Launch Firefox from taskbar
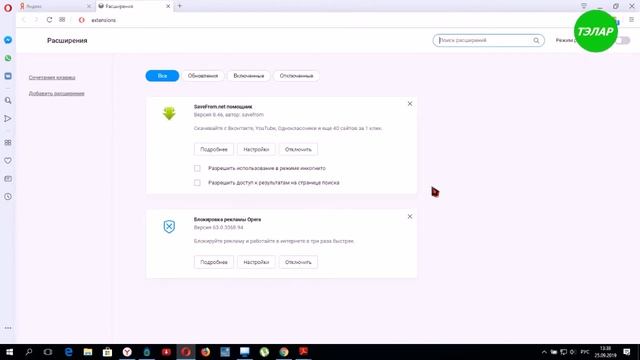Image resolution: width=640 pixels, height=360 pixels. pos(205,352)
